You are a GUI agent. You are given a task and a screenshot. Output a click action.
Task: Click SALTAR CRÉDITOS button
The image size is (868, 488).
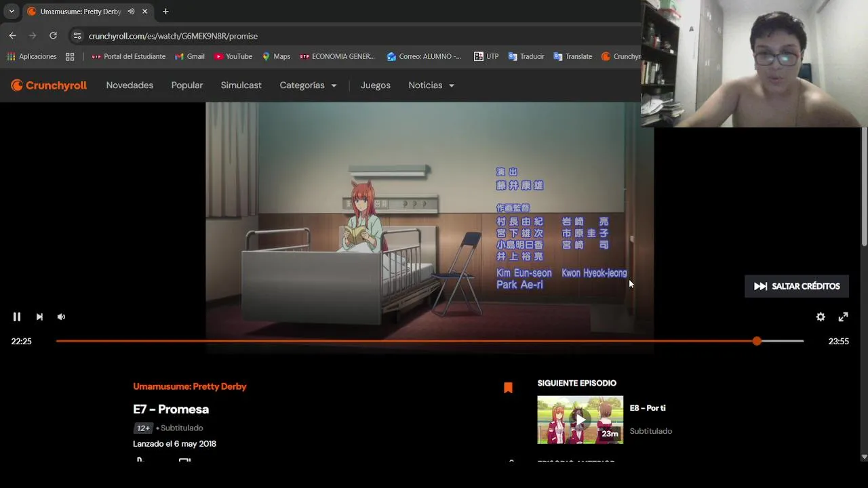click(x=797, y=286)
